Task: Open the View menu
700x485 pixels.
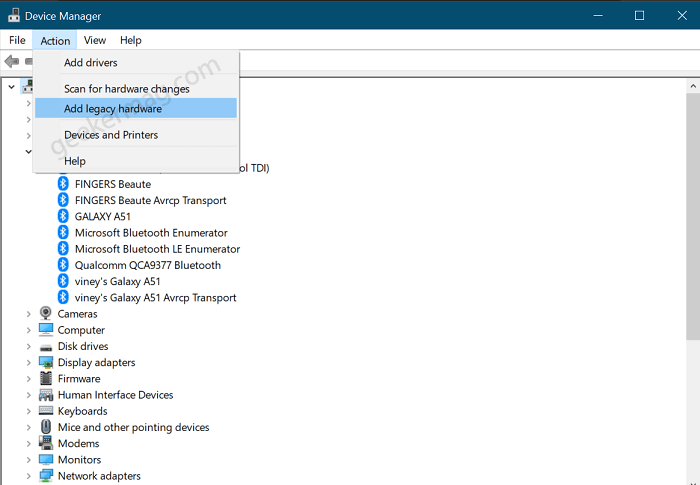Action: click(x=95, y=40)
